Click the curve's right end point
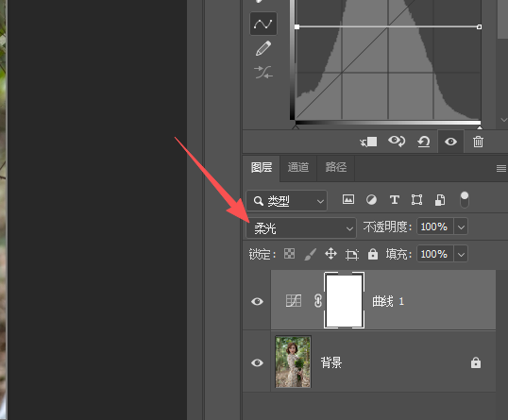Screen dimensions: 508x420 pos(479,26)
